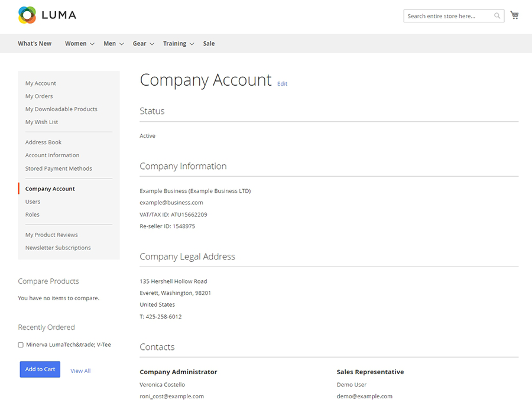Screen dimensions: 532x409
Task: Select Users in the account sidebar
Action: (x=33, y=202)
